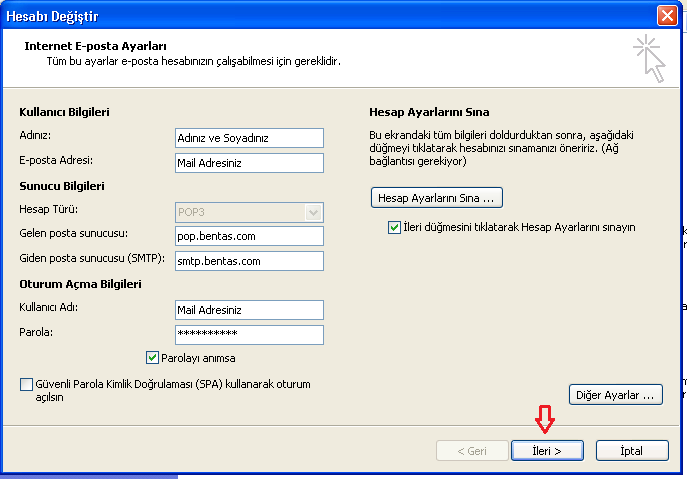
Task: Enable Güvenli Parola Kimlik Doğrulaması (SPA) checkbox
Action: tap(26, 384)
